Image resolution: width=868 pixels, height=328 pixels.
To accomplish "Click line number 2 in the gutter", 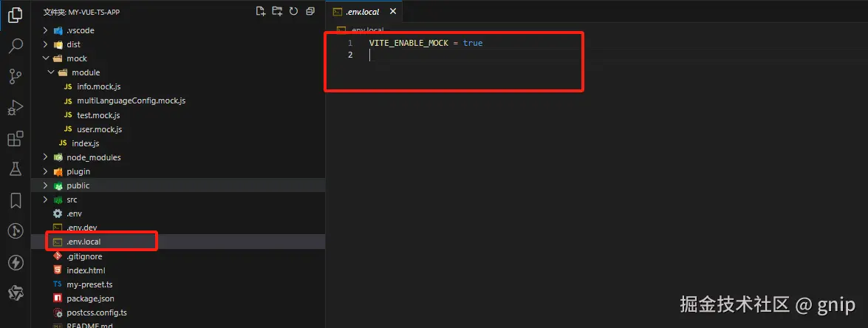I will tap(349, 55).
